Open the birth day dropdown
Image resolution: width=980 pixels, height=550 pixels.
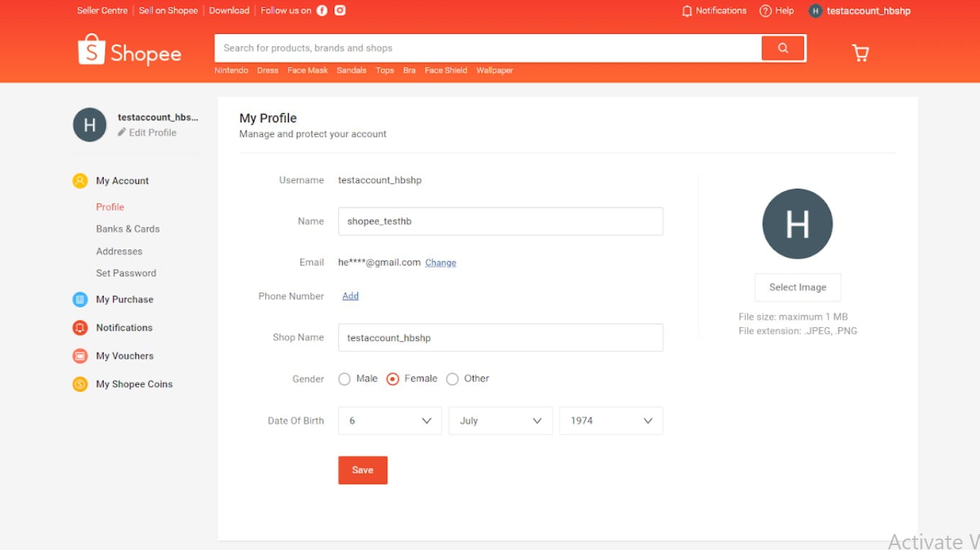(x=389, y=420)
